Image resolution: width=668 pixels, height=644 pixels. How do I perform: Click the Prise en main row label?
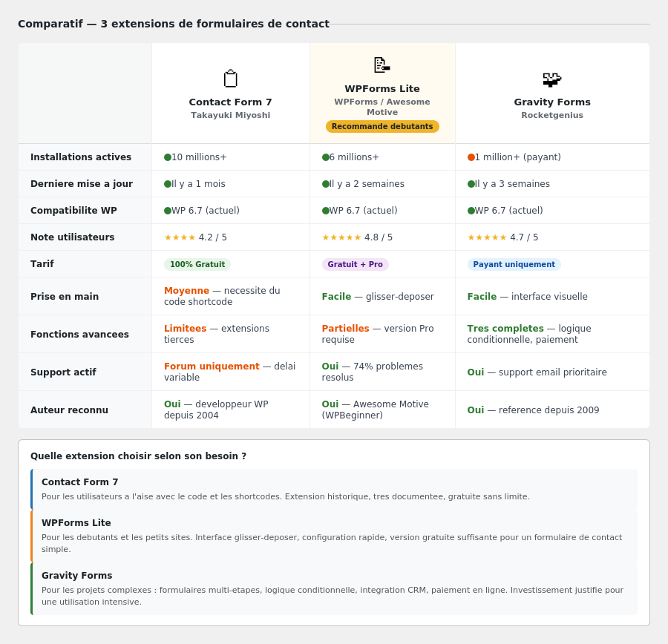pyautogui.click(x=65, y=297)
